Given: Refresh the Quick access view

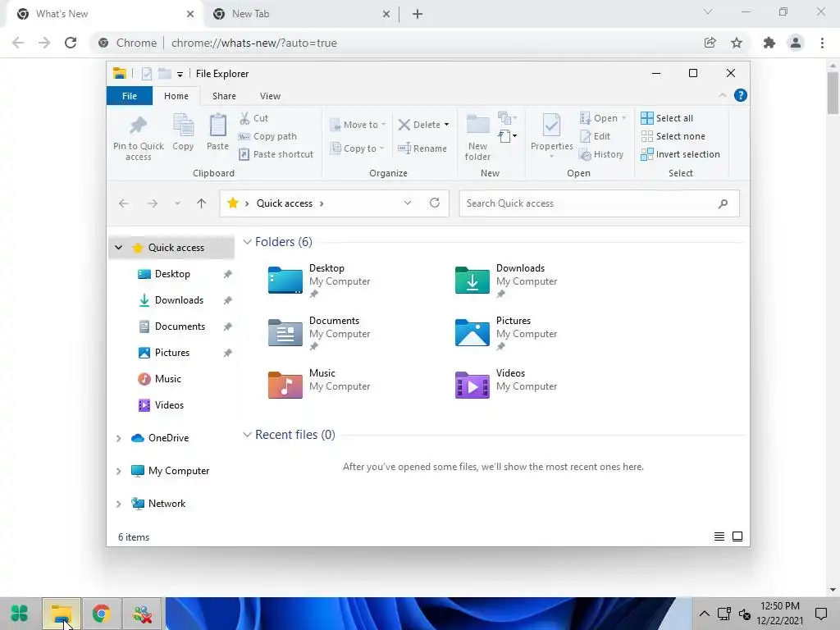Looking at the screenshot, I should click(x=435, y=203).
